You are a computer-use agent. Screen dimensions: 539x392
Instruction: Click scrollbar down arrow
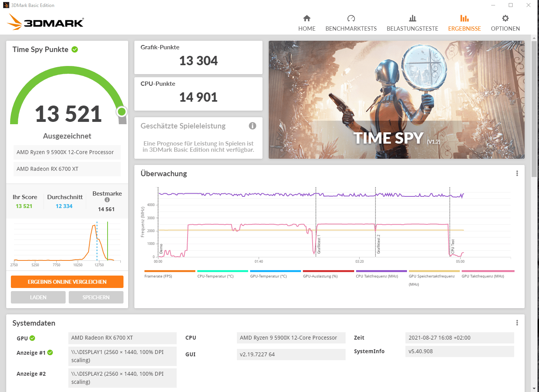click(x=534, y=389)
